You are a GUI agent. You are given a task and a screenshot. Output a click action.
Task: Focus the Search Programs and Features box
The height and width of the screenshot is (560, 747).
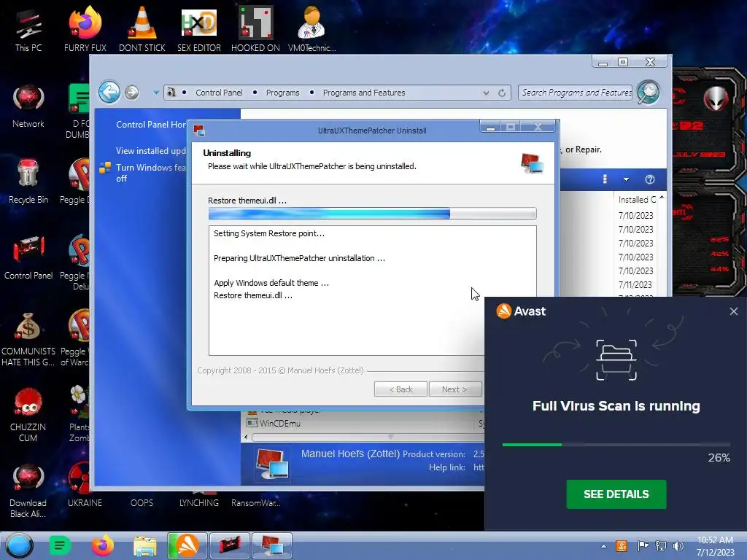(575, 93)
